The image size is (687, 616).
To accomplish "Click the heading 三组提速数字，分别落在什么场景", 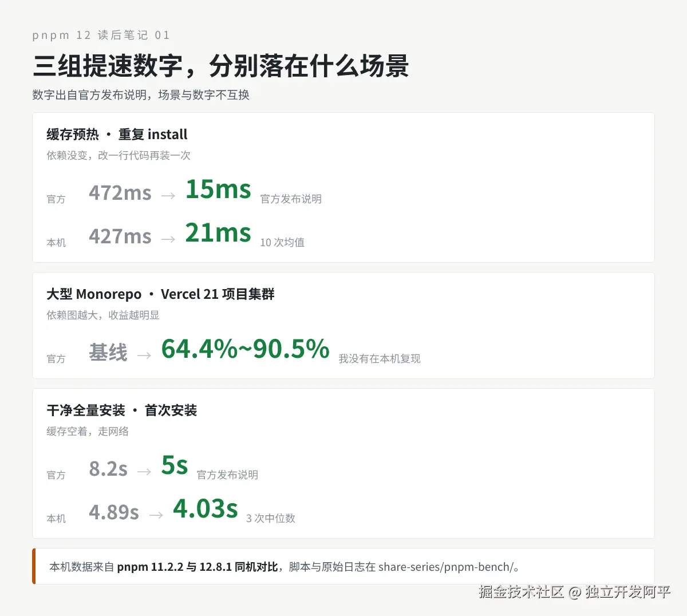I will click(x=221, y=66).
